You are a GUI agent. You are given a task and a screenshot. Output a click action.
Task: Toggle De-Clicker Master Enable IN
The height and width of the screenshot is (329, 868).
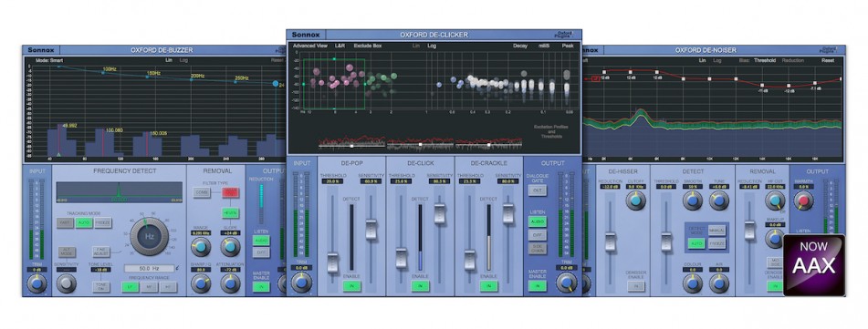click(x=537, y=286)
